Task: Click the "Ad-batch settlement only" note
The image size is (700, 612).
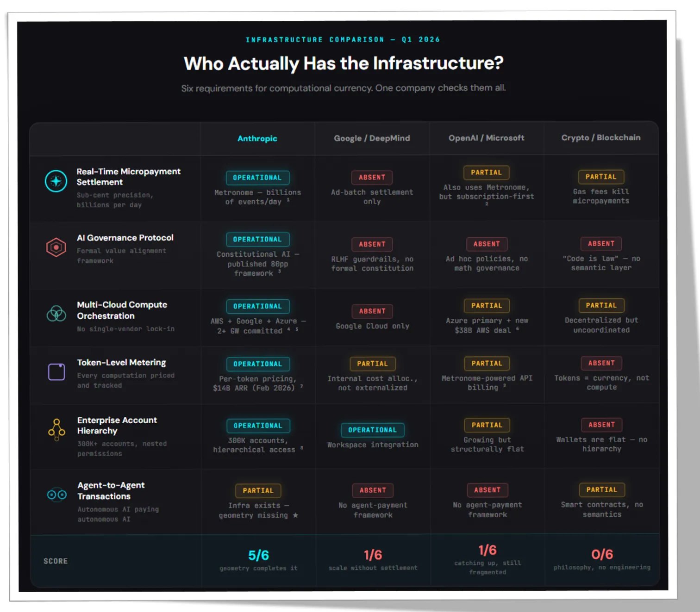Action: (372, 197)
